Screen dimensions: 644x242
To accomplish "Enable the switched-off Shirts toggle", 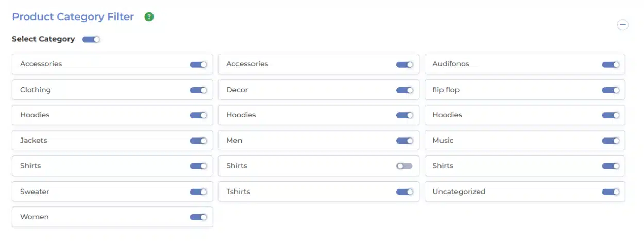I will point(404,166).
